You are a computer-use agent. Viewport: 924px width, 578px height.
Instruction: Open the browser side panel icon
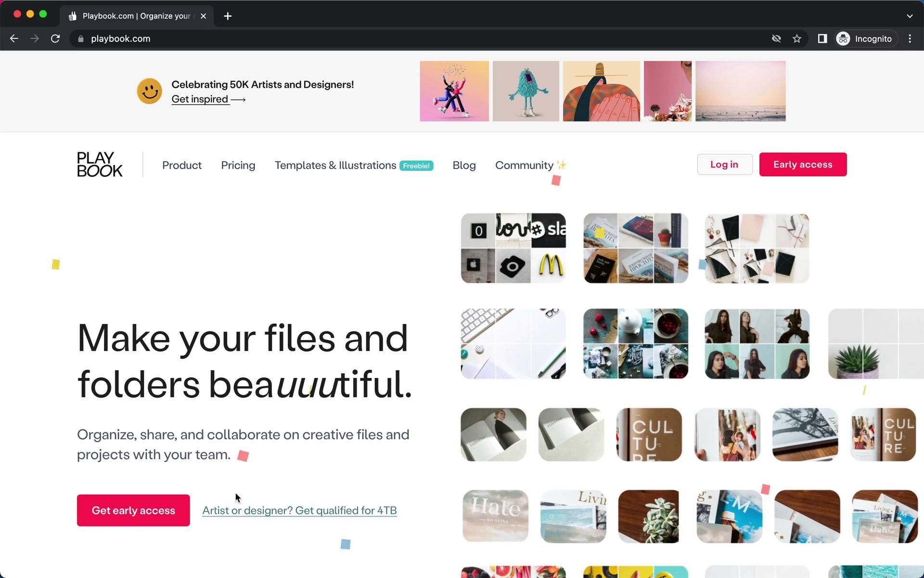coord(822,39)
